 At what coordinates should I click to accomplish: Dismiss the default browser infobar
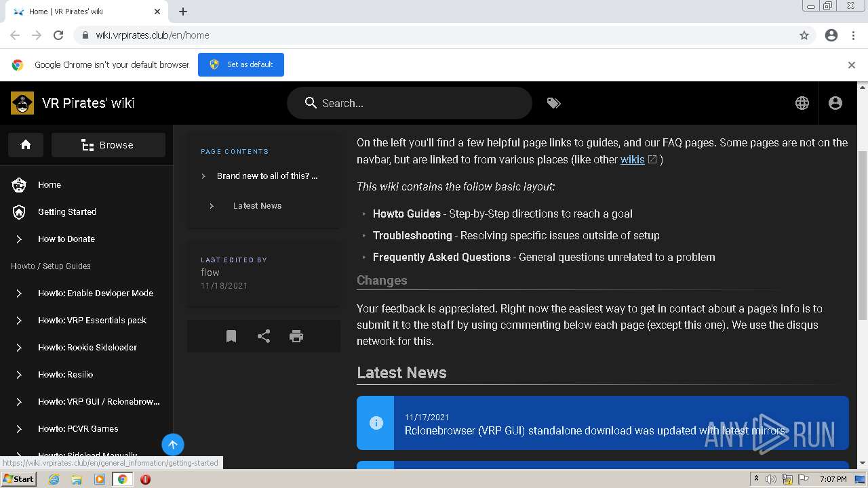tap(852, 65)
